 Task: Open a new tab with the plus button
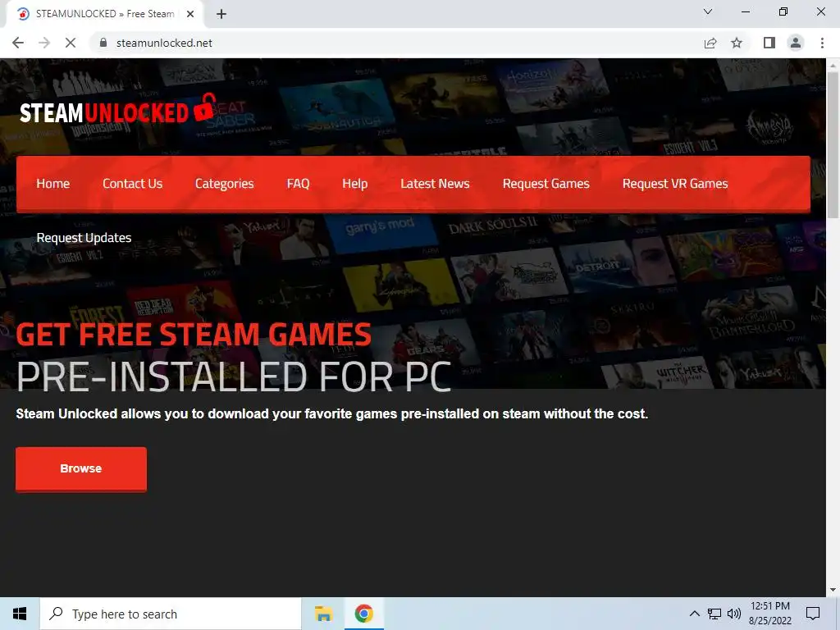tap(221, 14)
